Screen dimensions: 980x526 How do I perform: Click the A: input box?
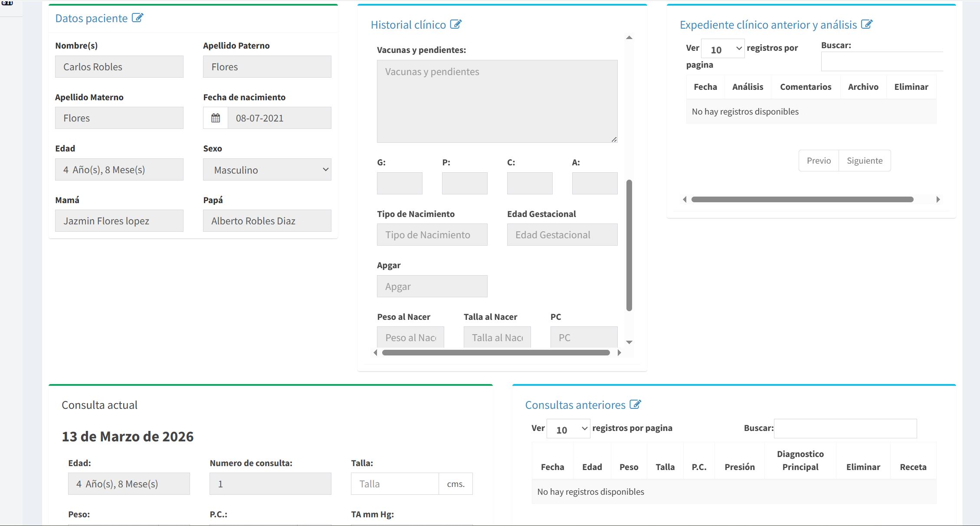[595, 183]
